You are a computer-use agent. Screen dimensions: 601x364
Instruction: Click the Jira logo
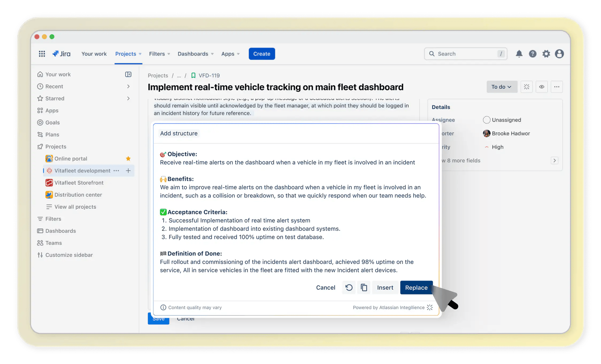coord(61,54)
